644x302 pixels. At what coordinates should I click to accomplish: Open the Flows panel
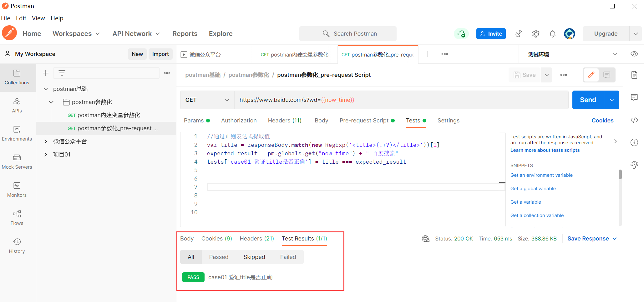coord(17,217)
